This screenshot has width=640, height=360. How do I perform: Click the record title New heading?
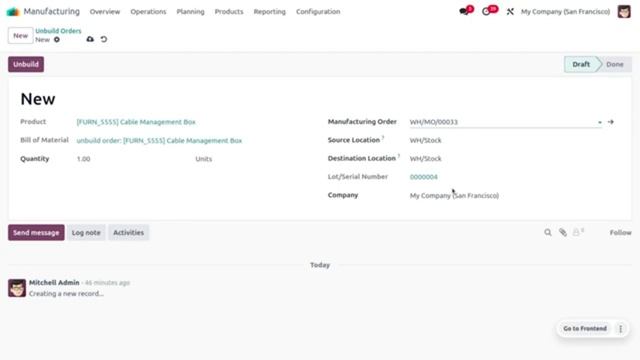[x=38, y=99]
